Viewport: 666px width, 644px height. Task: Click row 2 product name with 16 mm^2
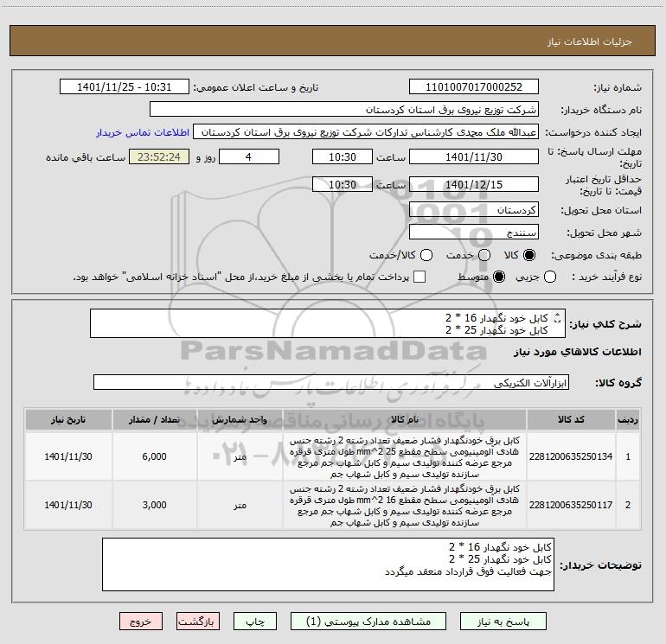click(x=405, y=506)
